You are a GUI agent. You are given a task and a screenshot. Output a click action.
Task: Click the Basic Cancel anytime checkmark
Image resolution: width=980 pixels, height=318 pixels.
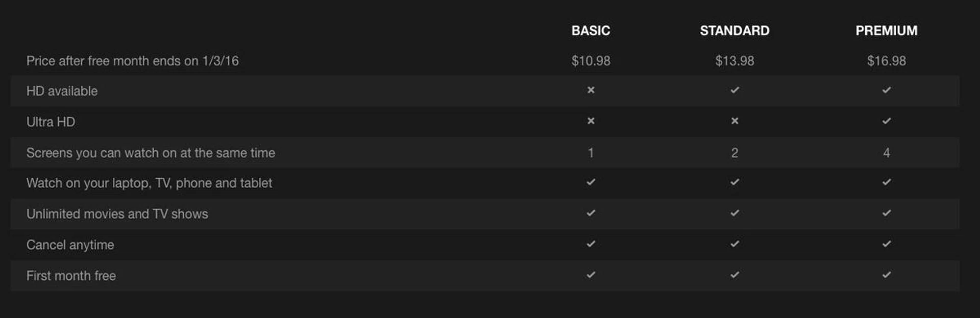(x=591, y=244)
